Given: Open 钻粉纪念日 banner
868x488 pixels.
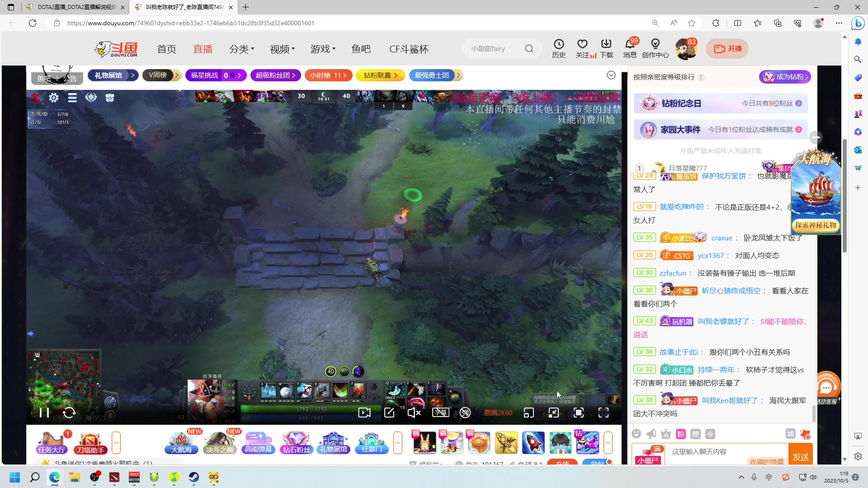Looking at the screenshot, I should point(721,103).
